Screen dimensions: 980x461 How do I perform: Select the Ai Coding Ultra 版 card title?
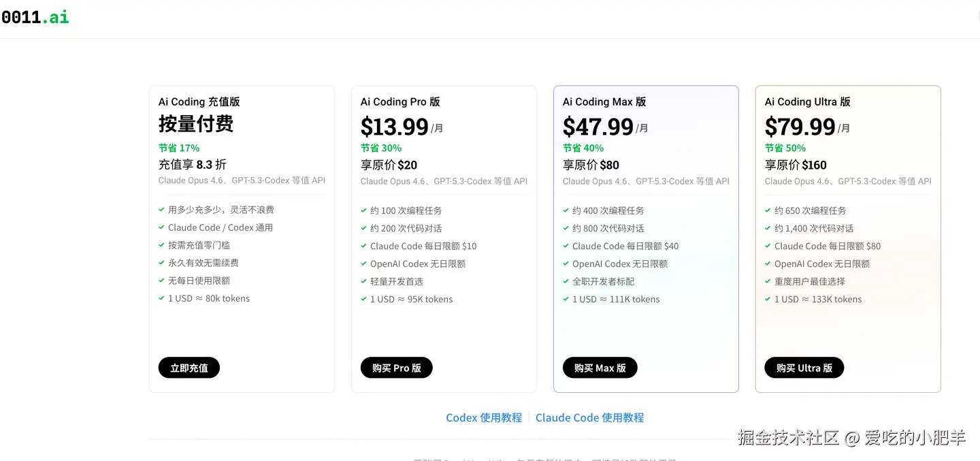(807, 101)
